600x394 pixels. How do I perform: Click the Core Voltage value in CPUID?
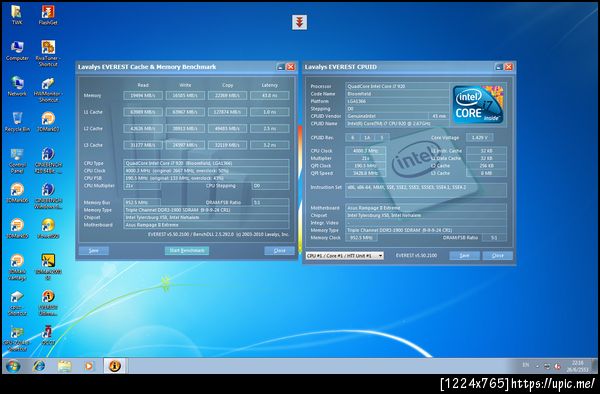[x=479, y=137]
